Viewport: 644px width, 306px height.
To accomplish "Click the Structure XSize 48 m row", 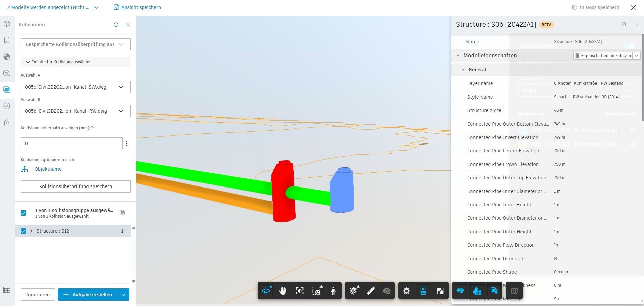I will [546, 110].
